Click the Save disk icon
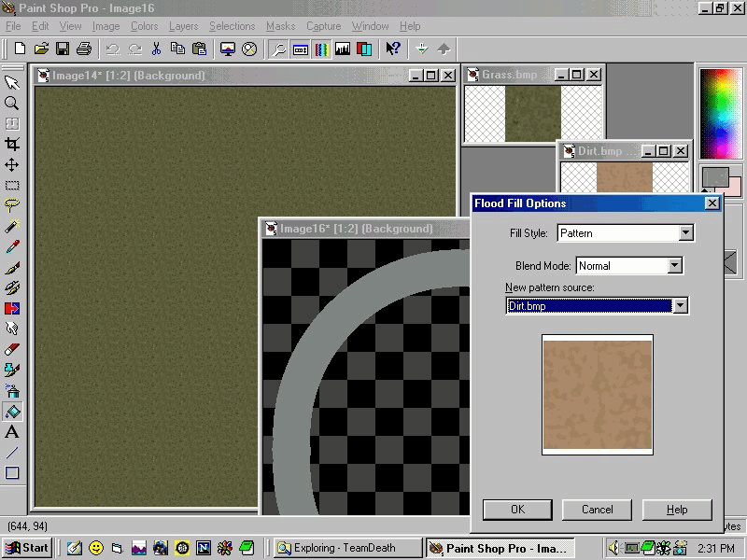 [x=63, y=49]
